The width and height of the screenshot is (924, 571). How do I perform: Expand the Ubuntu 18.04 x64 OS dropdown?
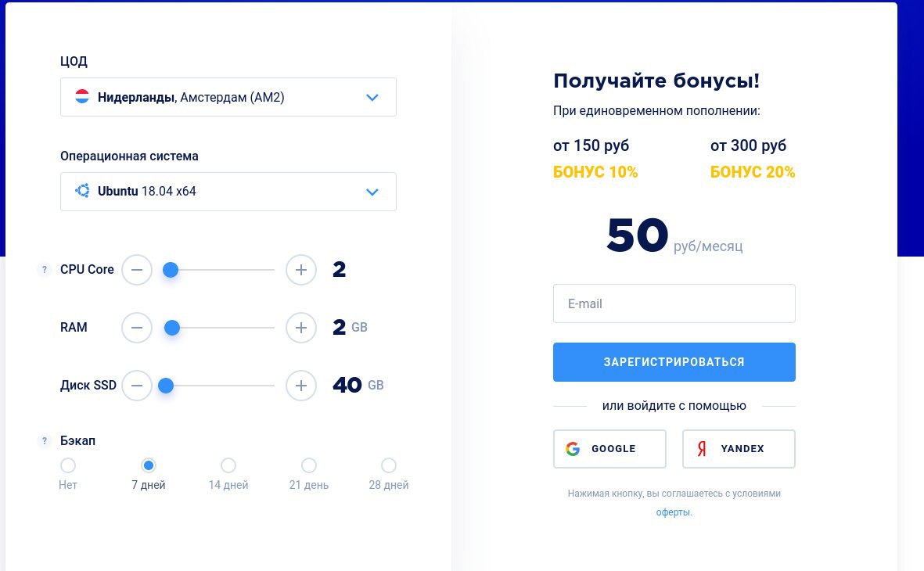click(x=228, y=192)
